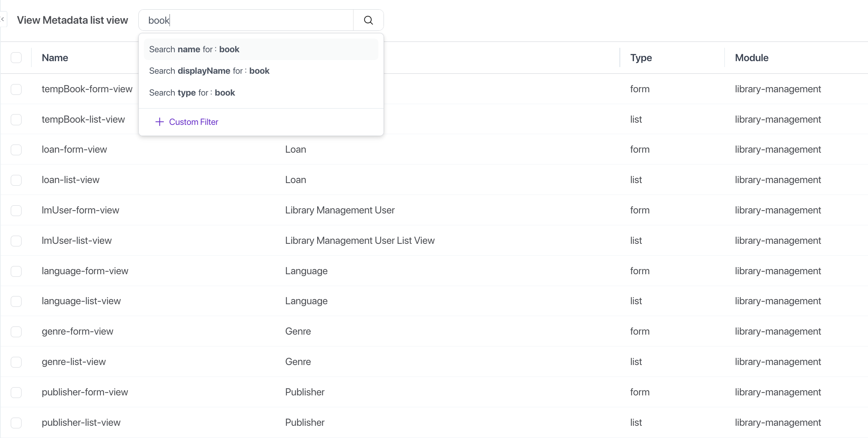Click the Type column header
The image size is (868, 438).
[x=641, y=58]
